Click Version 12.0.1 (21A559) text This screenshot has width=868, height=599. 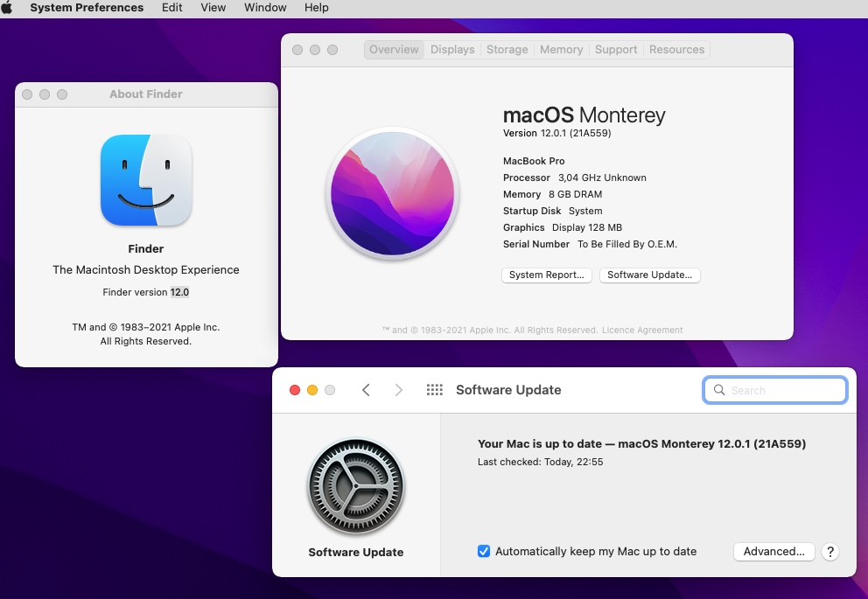(x=556, y=133)
